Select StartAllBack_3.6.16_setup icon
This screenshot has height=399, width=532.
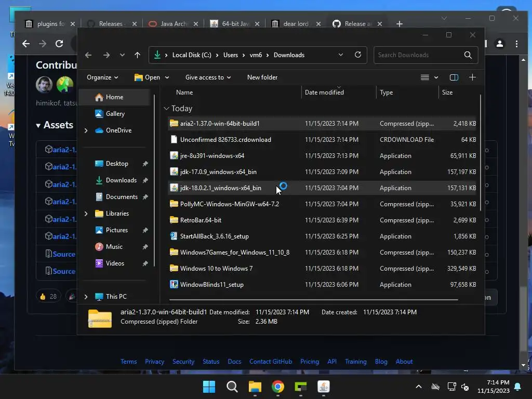pyautogui.click(x=174, y=236)
